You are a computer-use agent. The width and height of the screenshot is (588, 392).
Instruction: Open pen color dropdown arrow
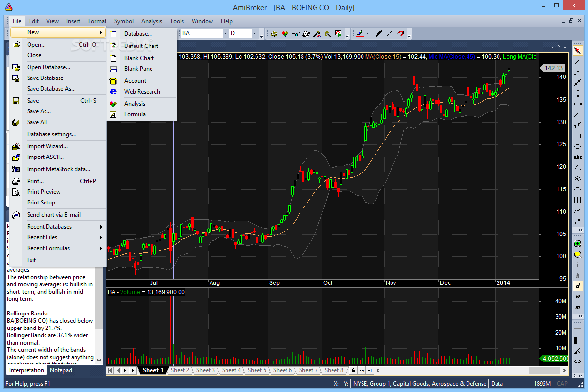click(367, 33)
